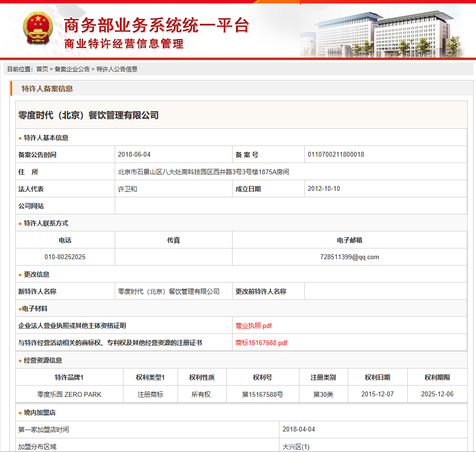Click the 权利日期 column header
This screenshot has height=452, width=476.
(377, 377)
